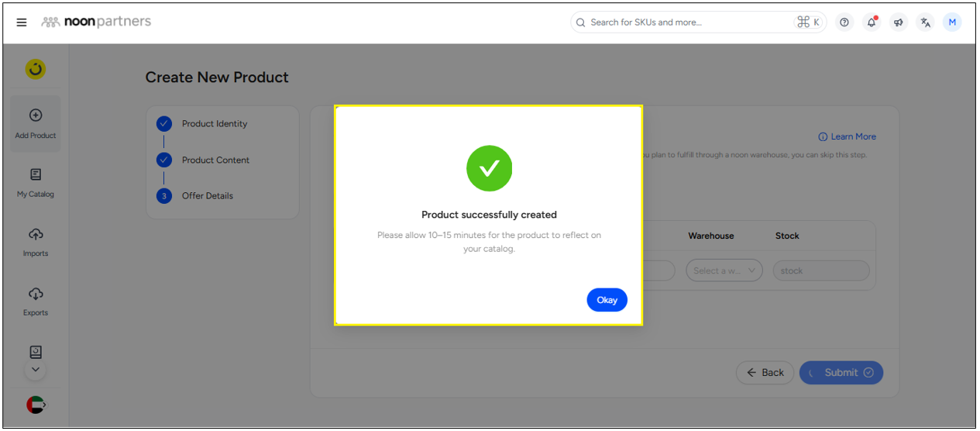This screenshot has height=431, width=980.
Task: Click the Back button
Action: click(765, 373)
